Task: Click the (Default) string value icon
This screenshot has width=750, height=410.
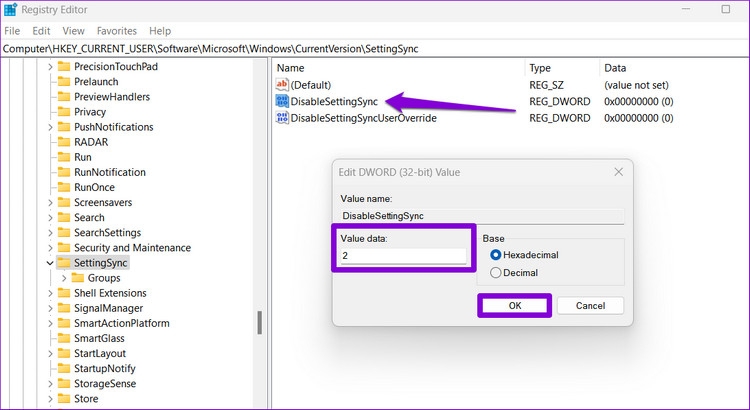Action: click(x=282, y=85)
